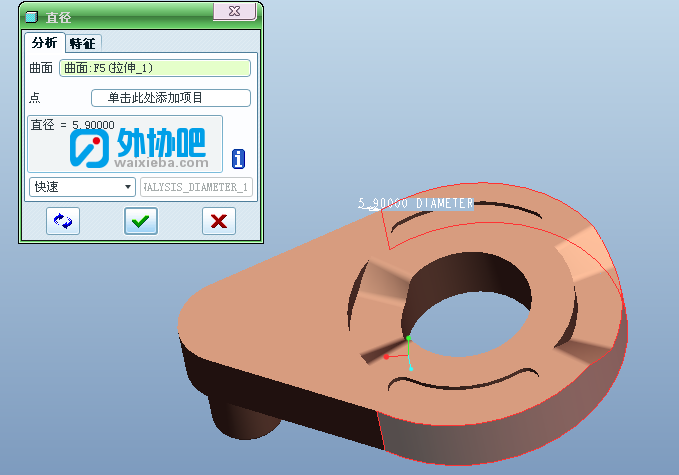Click the ANALYSIS_DIAMETER_1 name field
This screenshot has height=475, width=679.
coord(196,187)
